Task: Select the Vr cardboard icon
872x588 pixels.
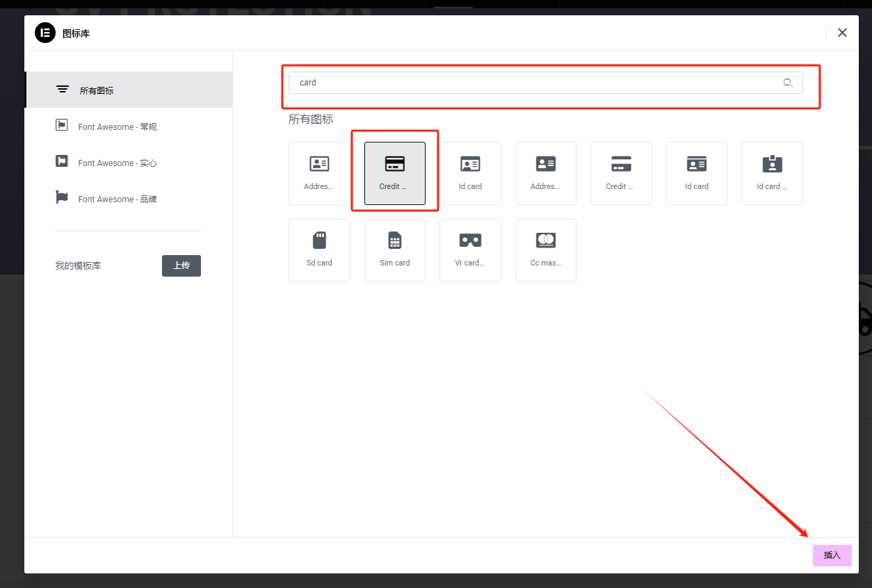Action: tap(470, 250)
